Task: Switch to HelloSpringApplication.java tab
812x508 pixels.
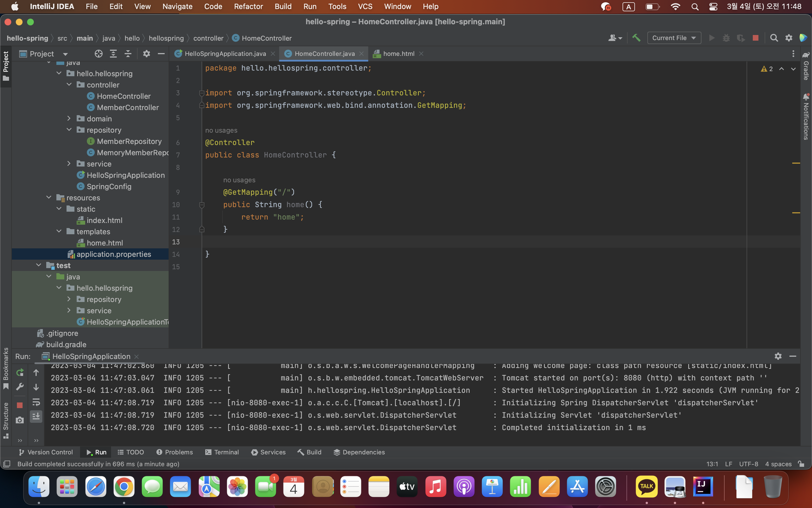Action: (225, 54)
